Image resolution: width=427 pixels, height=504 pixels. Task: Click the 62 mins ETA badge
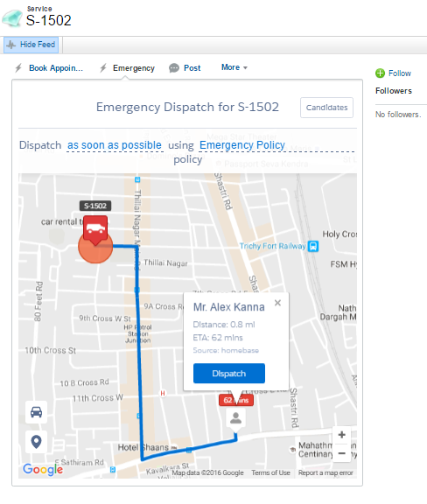click(236, 400)
